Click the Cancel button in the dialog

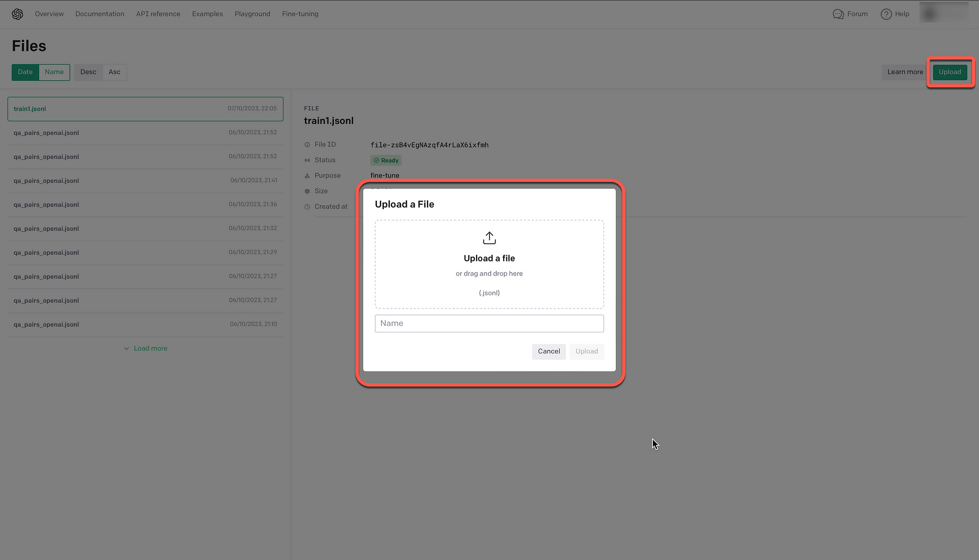point(548,351)
